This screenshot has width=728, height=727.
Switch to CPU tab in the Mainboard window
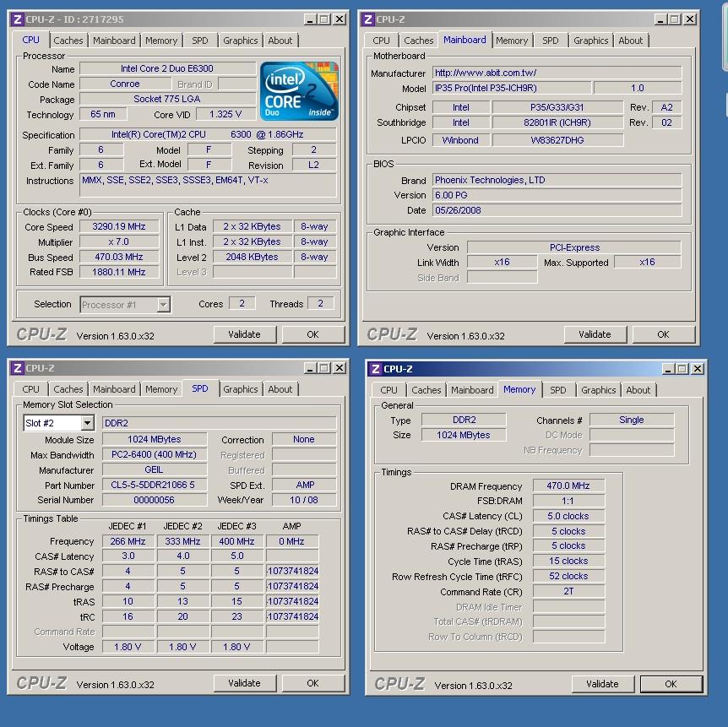[x=381, y=41]
